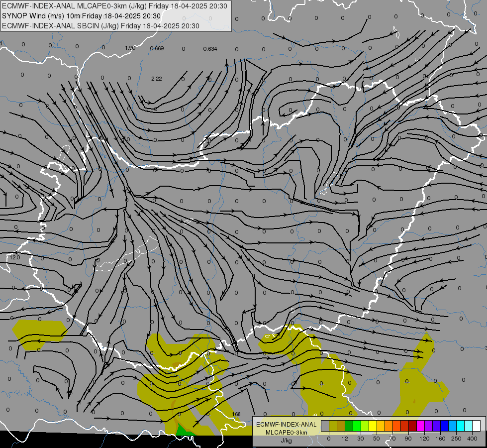Viewport: 487px width, 448px height.
Task: Click the map value 1.90
Action: click(130, 48)
